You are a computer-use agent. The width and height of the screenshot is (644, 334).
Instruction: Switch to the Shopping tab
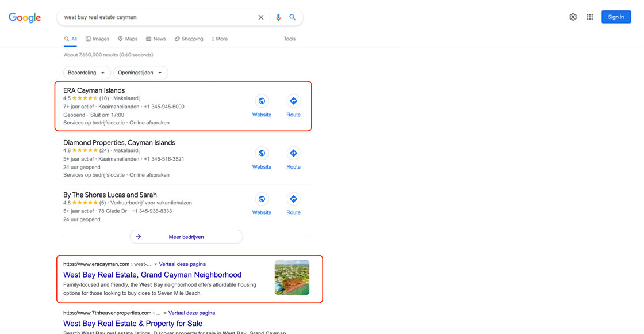point(189,39)
